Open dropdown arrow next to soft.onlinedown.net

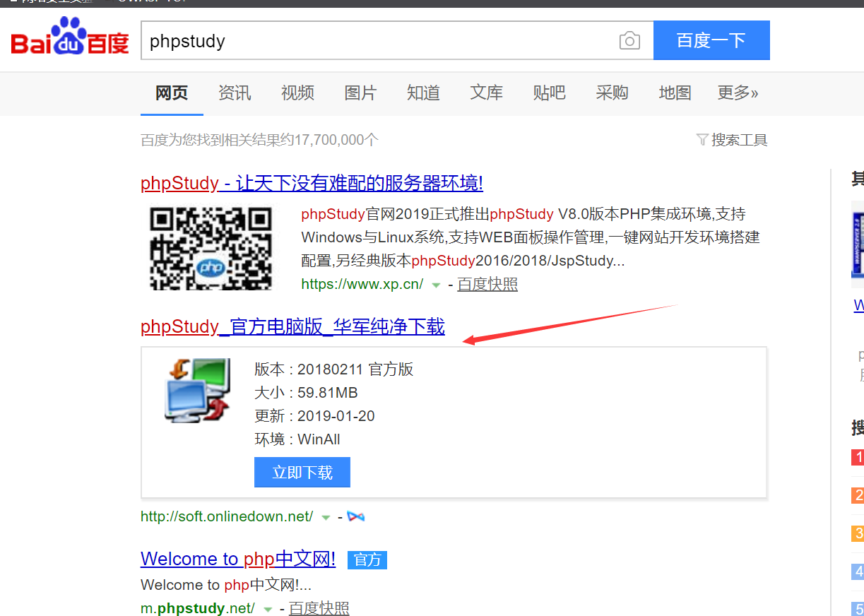[326, 518]
